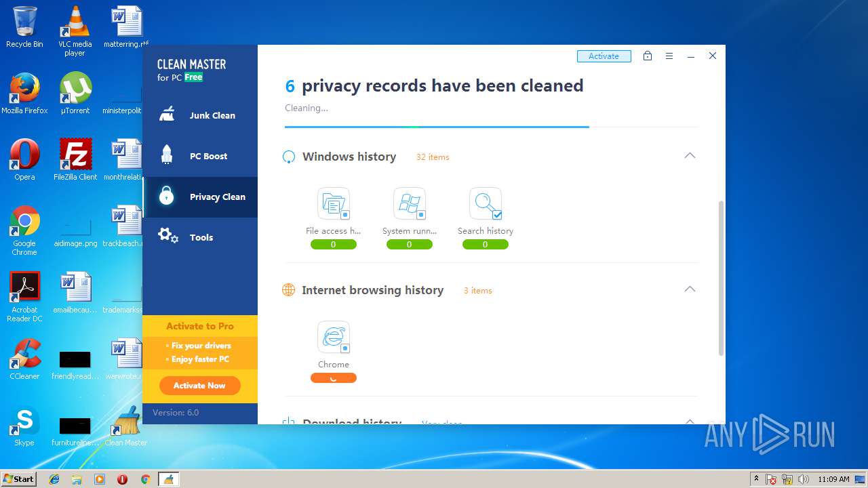
Task: Click the Clean Master taskbar button
Action: tap(168, 479)
